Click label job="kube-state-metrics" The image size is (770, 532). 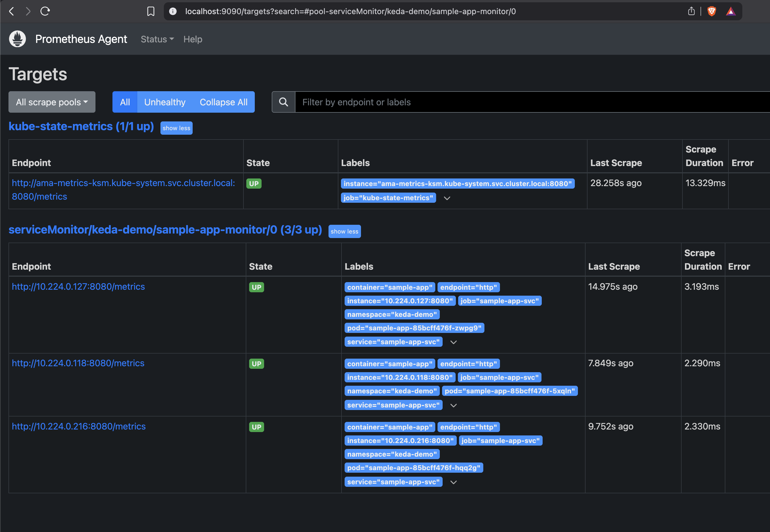(x=388, y=198)
